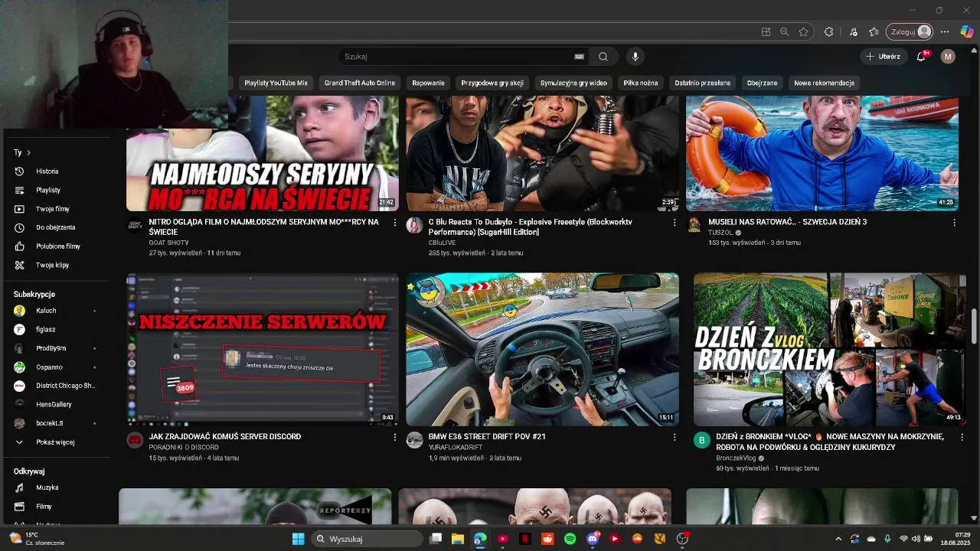Screen dimensions: 980x551
Task: Open Spotify from the taskbar
Action: coord(570,539)
